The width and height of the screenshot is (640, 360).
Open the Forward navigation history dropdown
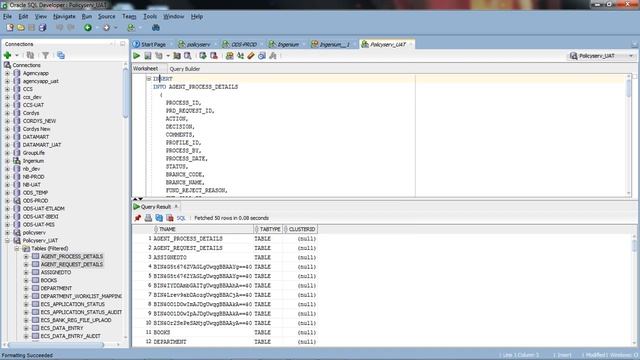click(x=116, y=27)
